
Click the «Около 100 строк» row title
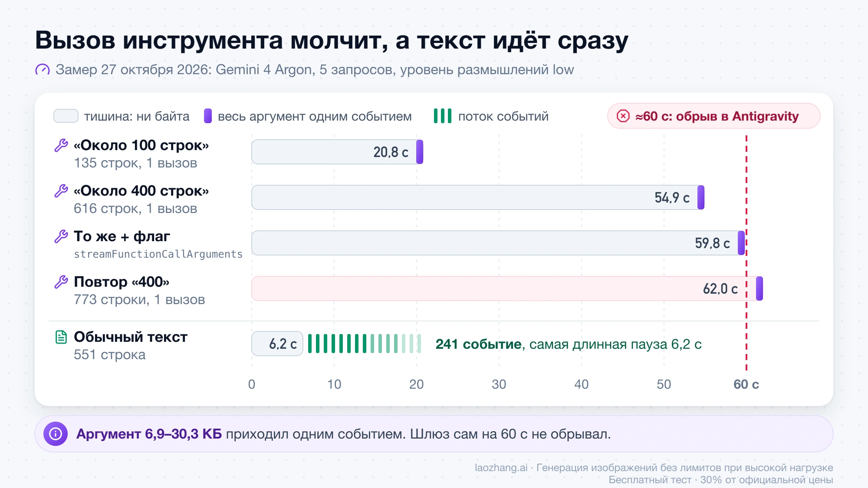pyautogui.click(x=141, y=145)
